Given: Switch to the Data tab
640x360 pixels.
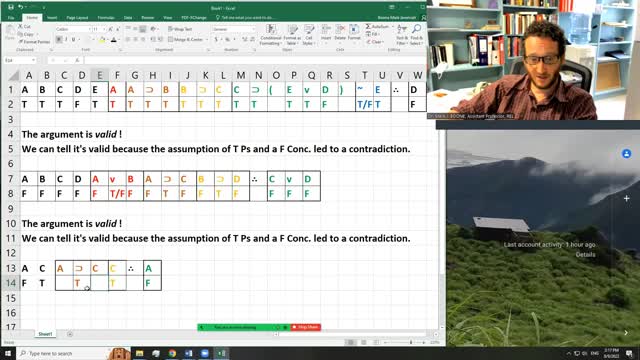Looking at the screenshot, I should [128, 18].
